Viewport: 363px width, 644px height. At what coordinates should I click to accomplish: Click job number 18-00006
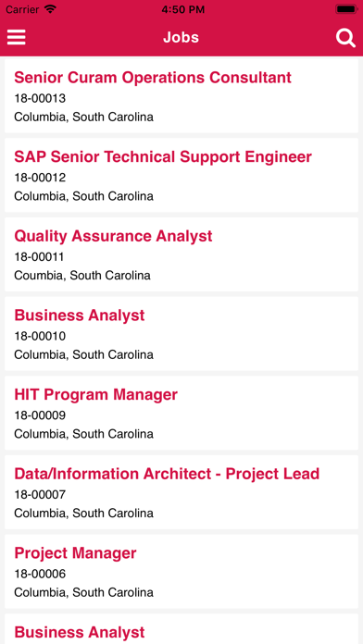(40, 575)
